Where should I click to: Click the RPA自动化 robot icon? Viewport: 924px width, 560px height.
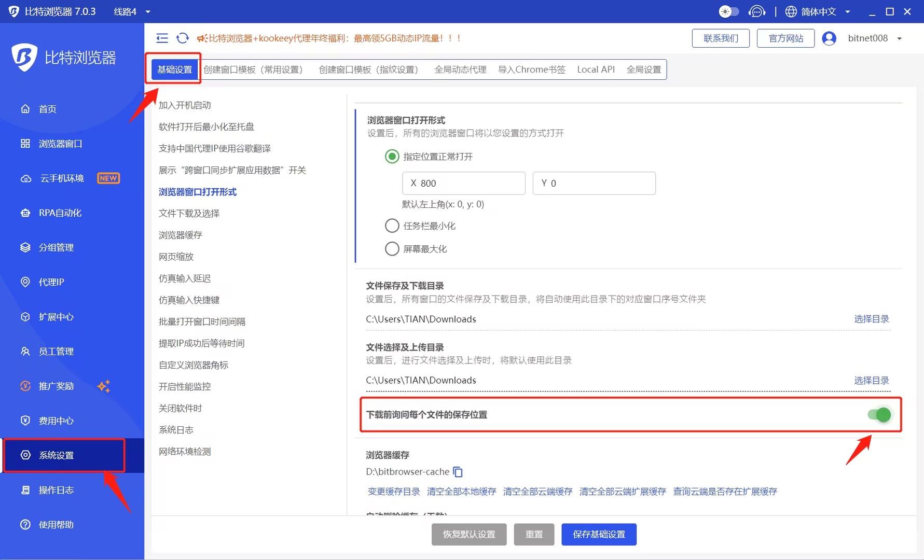click(25, 213)
